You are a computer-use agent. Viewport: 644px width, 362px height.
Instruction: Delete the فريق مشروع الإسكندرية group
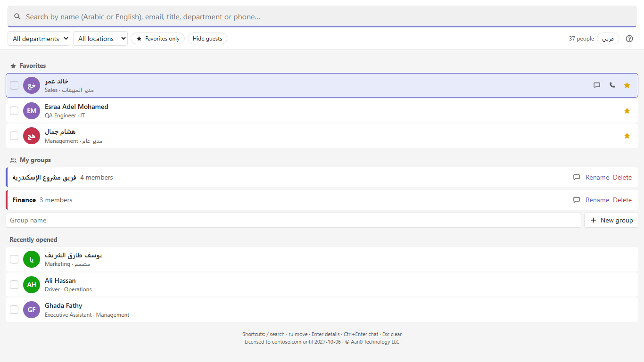coord(622,177)
